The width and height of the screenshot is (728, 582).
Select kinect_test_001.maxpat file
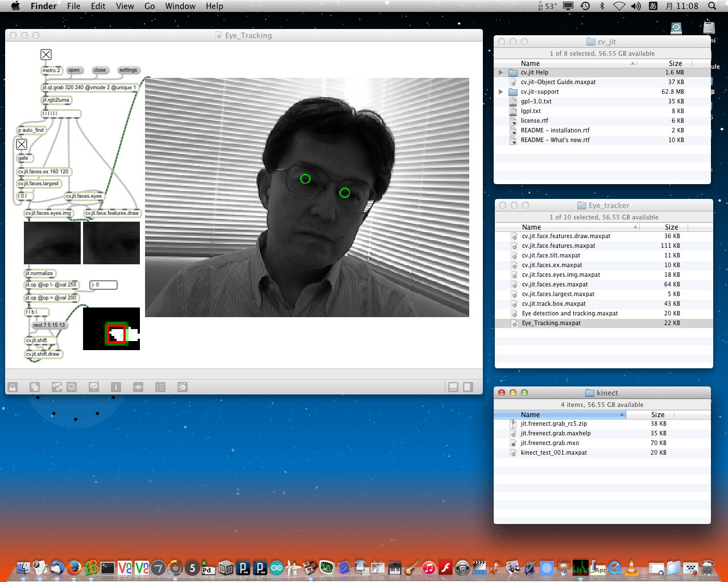(x=553, y=453)
